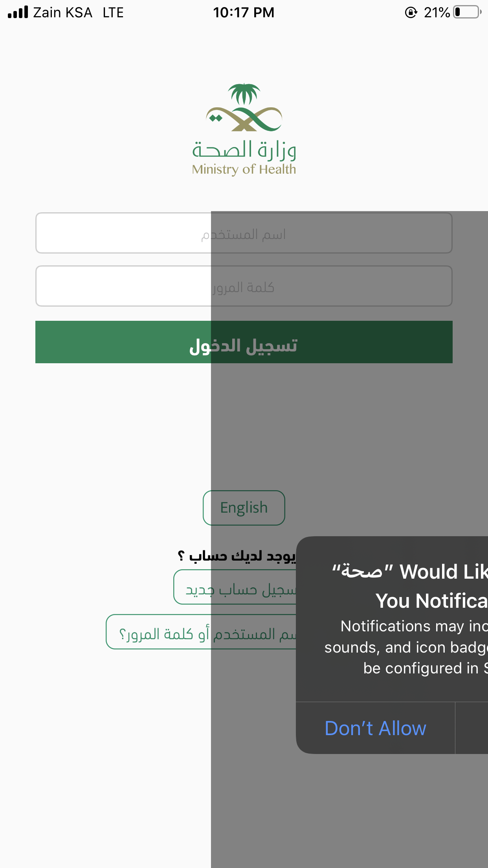Switch language with the English button
The width and height of the screenshot is (488, 868).
(244, 508)
